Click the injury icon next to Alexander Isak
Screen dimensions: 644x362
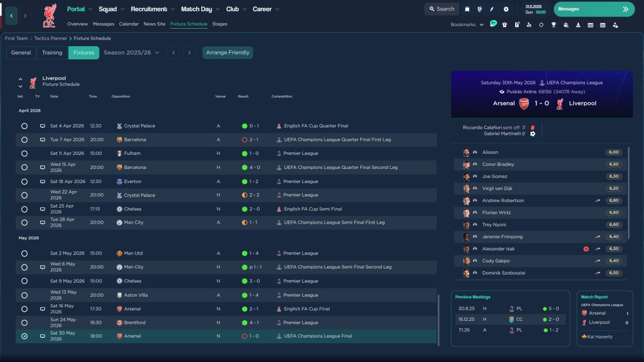pyautogui.click(x=586, y=249)
